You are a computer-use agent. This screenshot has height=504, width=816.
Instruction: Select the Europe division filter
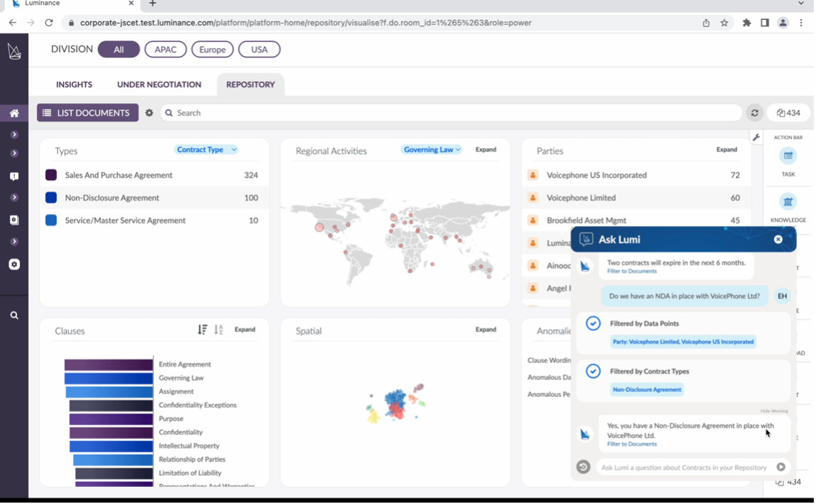[212, 50]
